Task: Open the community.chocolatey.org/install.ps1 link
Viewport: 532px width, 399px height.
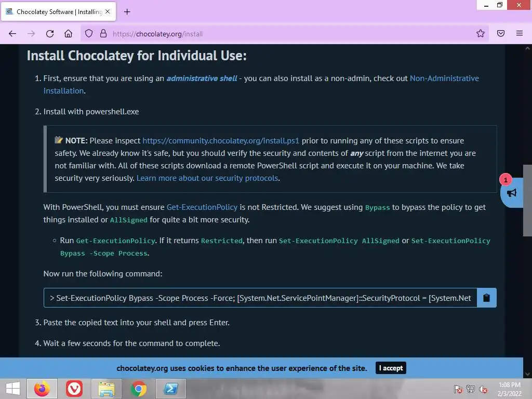Action: 221,141
